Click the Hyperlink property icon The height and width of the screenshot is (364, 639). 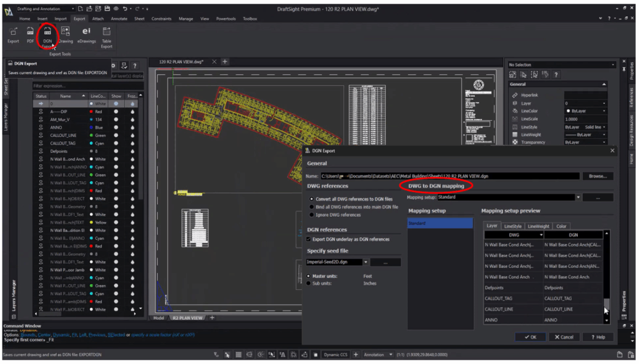[515, 95]
